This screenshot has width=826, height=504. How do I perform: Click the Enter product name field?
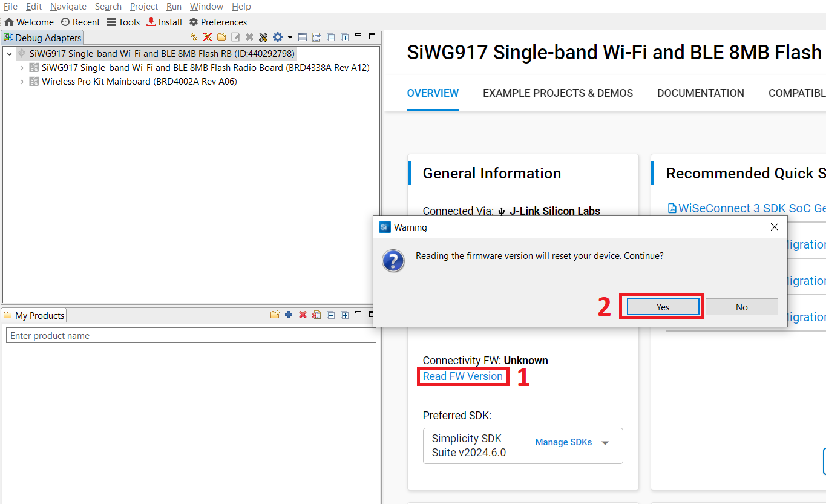click(191, 336)
